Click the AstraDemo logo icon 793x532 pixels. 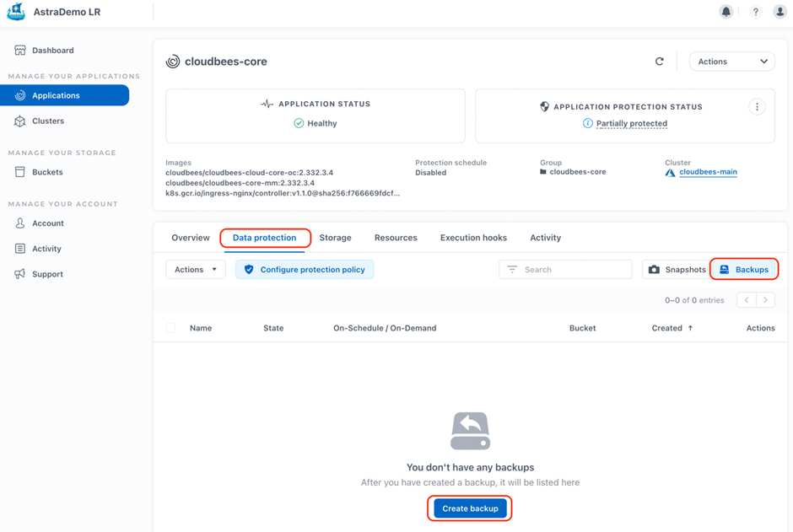pyautogui.click(x=16, y=12)
